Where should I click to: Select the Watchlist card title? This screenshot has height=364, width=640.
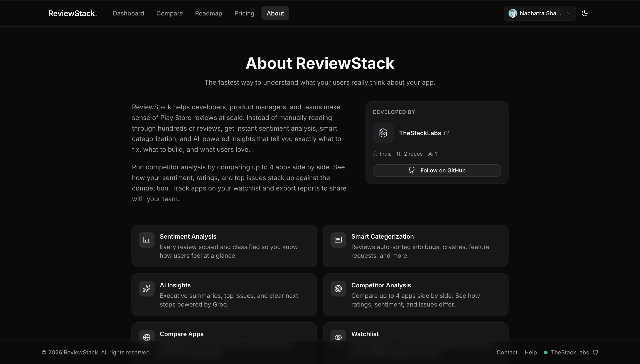(365, 334)
